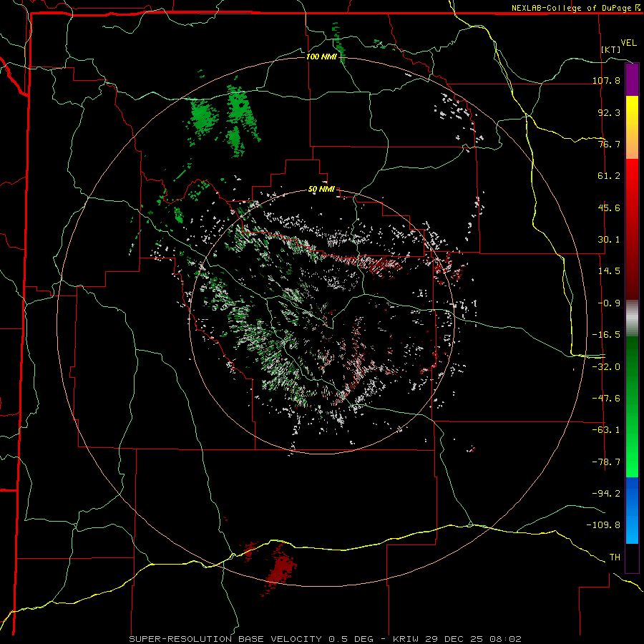Click the -32.0 velocity scale value
Viewport: 644px width, 644px height.
606,367
